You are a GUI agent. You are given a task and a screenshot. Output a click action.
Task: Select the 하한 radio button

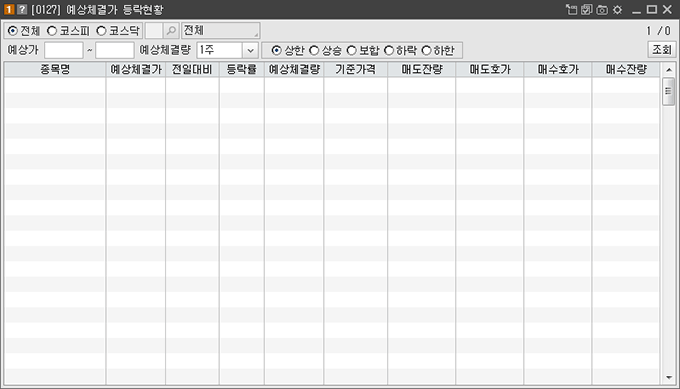tap(427, 50)
